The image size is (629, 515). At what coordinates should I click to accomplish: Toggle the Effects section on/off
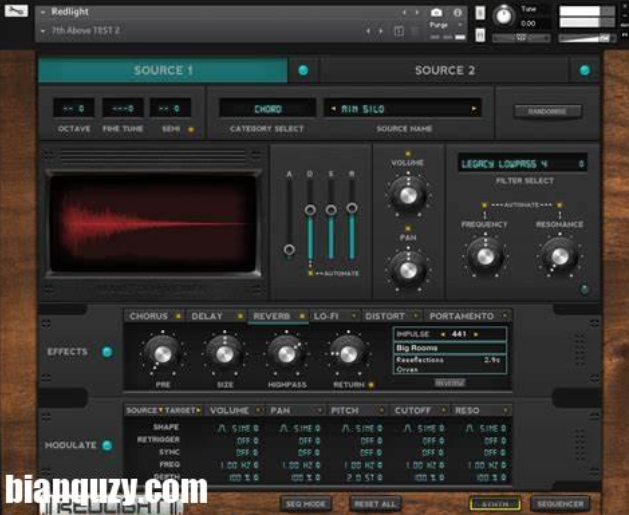107,352
